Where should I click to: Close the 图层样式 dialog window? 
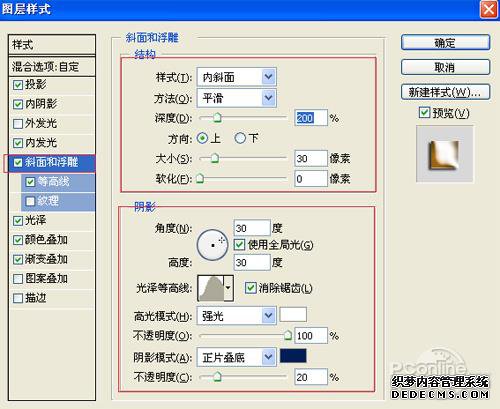(489, 9)
